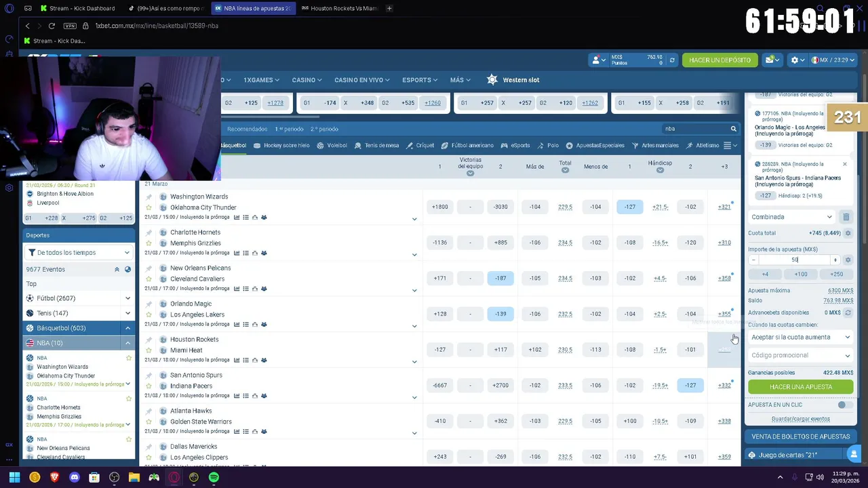Open the Hándicap market dropdown in header
The width and height of the screenshot is (868, 488).
660,170
